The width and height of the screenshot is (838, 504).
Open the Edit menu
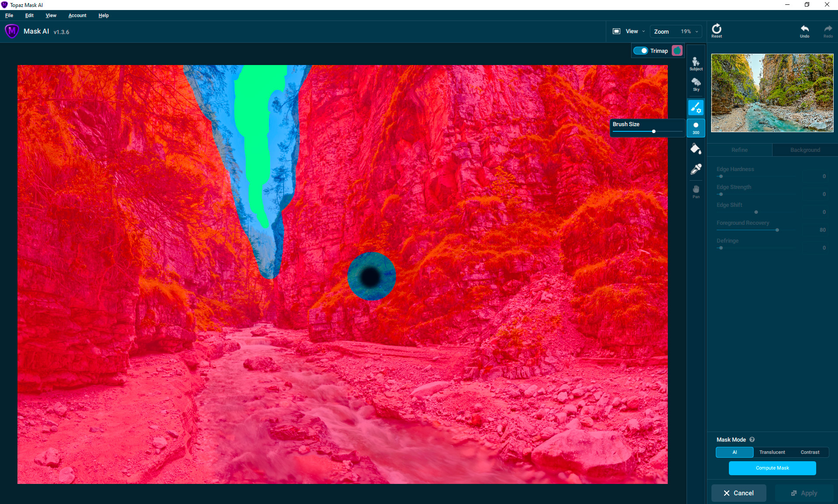29,15
